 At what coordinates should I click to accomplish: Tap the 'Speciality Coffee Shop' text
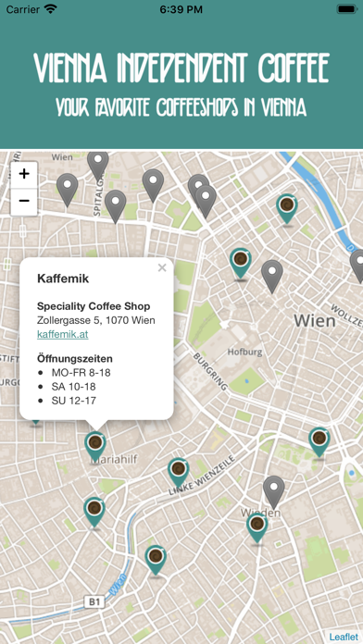(x=94, y=306)
